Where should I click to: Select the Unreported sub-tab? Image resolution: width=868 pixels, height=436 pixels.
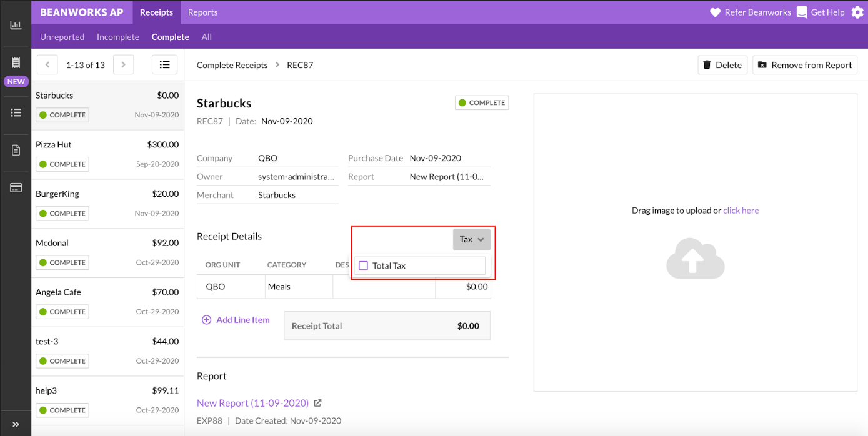[62, 37]
